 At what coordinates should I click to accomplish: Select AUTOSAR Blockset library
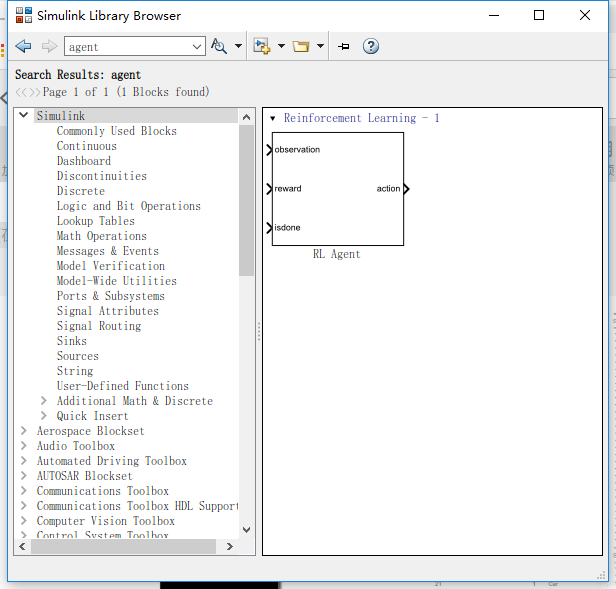point(84,476)
